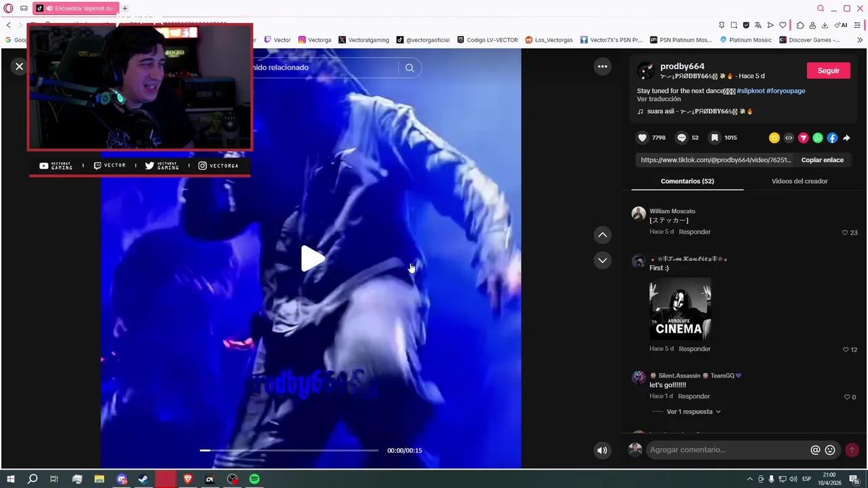Open the Platinum Mosaic bookmark
Screen dimensions: 868x488
745,40
